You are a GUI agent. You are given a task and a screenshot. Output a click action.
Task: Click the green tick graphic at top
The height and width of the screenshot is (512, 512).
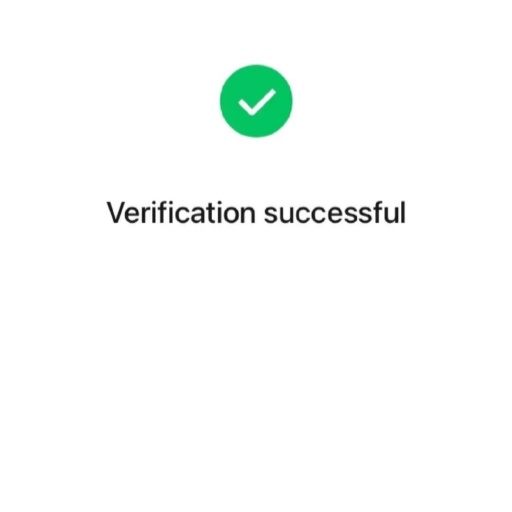[256, 101]
